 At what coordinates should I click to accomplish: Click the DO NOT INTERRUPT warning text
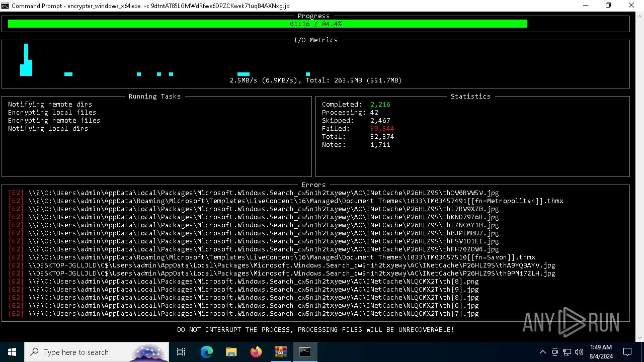[x=316, y=329]
